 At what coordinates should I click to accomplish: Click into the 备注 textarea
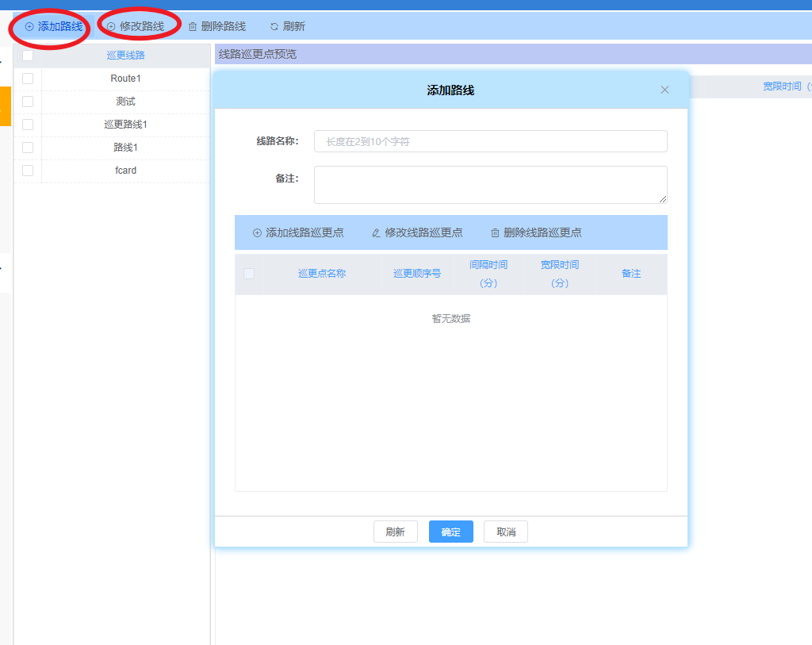pyautogui.click(x=490, y=184)
